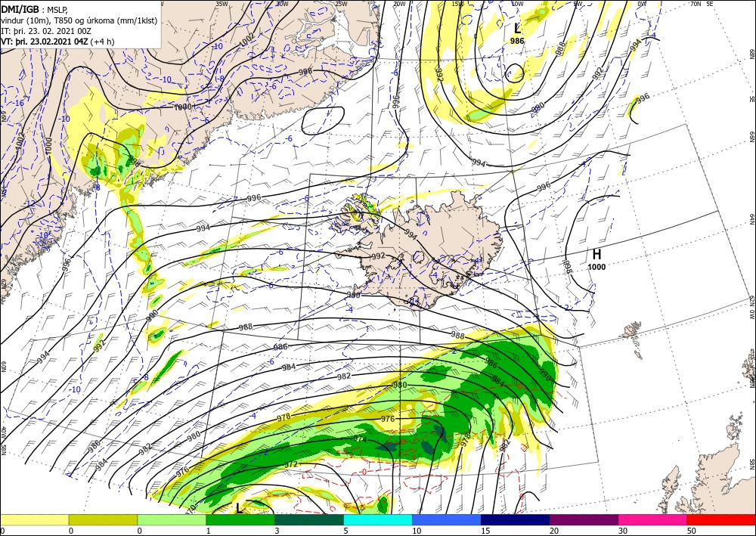This screenshot has width=756, height=536.
Task: Pick the cyan 5 mm legend swatch
Action: 378,519
